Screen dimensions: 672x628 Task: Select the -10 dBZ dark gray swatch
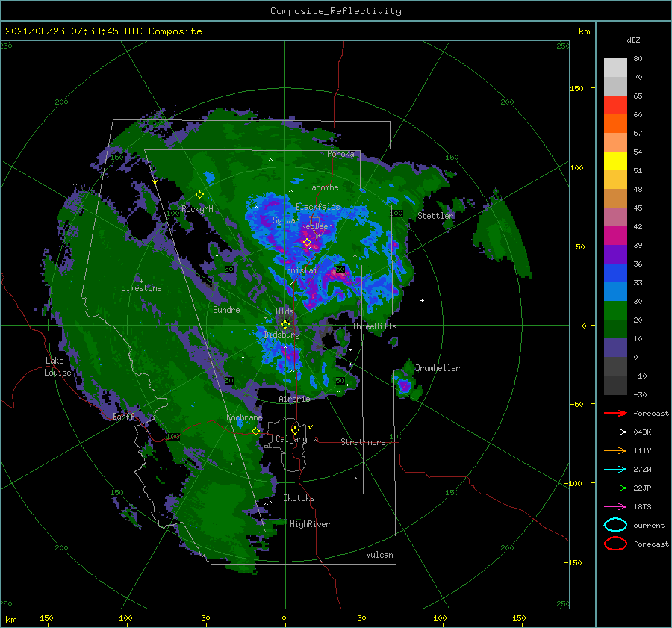(615, 385)
